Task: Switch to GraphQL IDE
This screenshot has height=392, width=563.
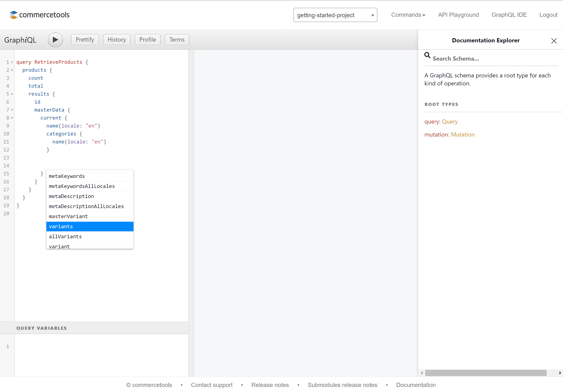Action: click(x=509, y=15)
